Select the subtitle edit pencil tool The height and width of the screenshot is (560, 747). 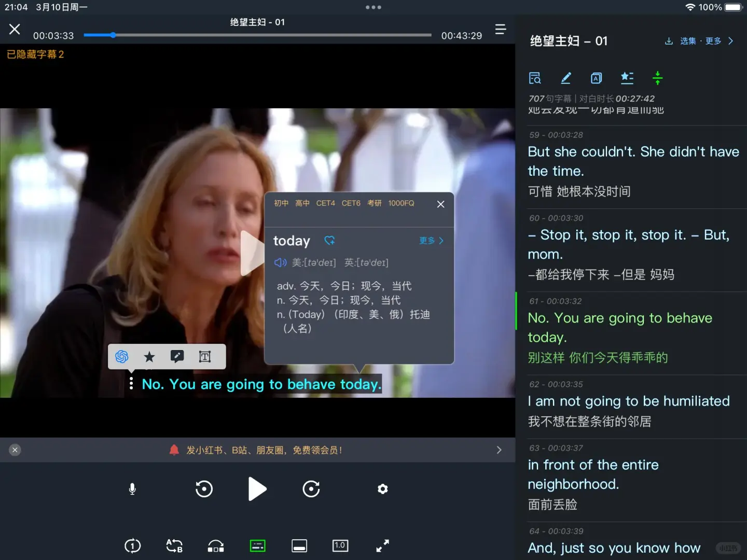tap(565, 78)
